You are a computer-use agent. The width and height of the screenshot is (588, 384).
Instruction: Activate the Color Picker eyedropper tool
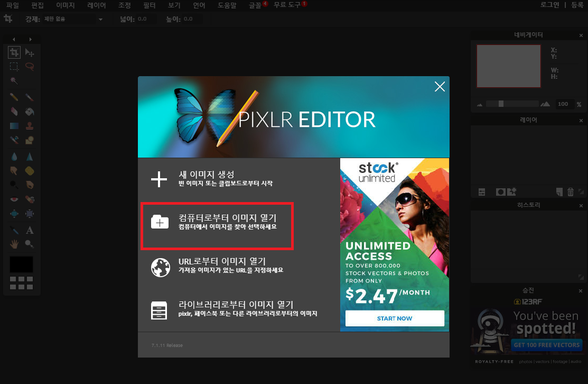pos(14,230)
